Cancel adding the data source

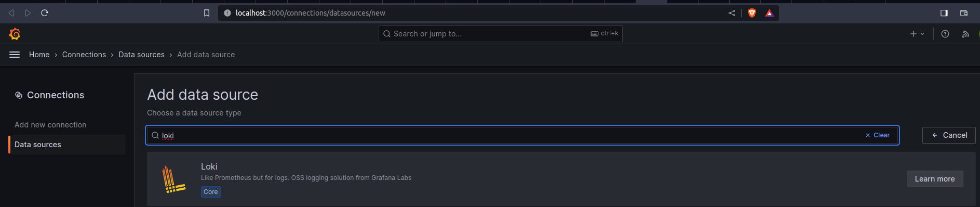(x=949, y=135)
